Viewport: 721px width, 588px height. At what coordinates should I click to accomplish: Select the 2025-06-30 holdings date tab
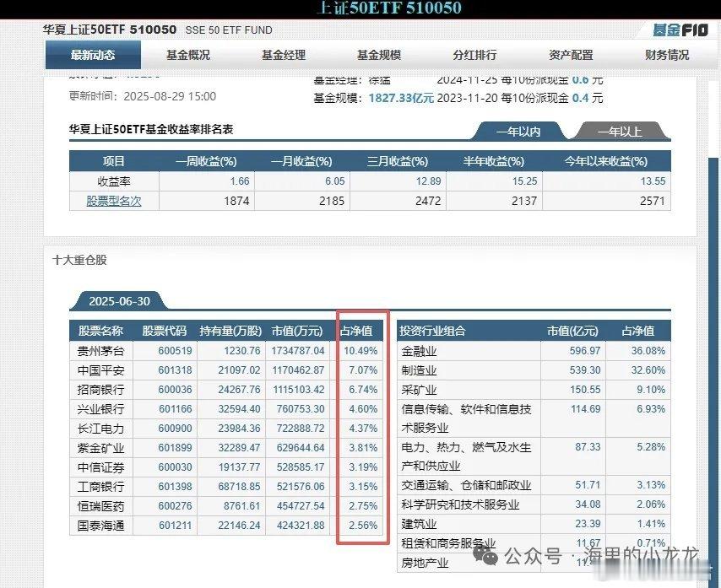pyautogui.click(x=119, y=301)
